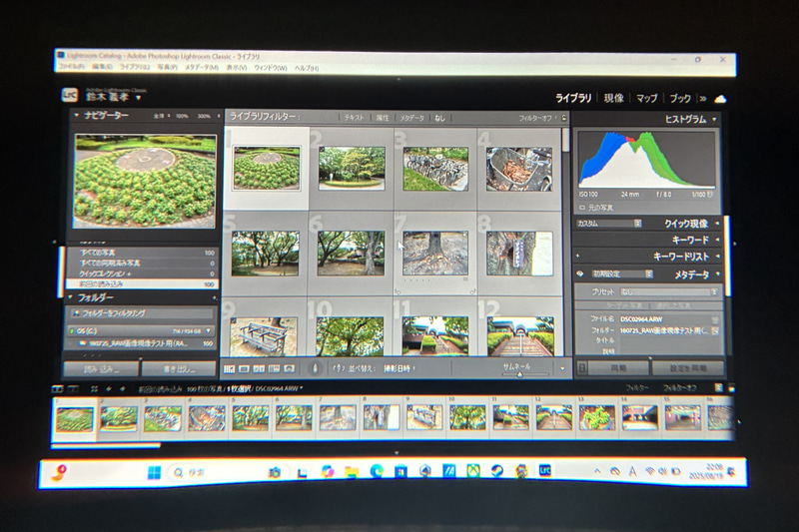Image resolution: width=799 pixels, height=532 pixels.
Task: Select the 全体 fit zoom in Navigator
Action: coord(160,116)
